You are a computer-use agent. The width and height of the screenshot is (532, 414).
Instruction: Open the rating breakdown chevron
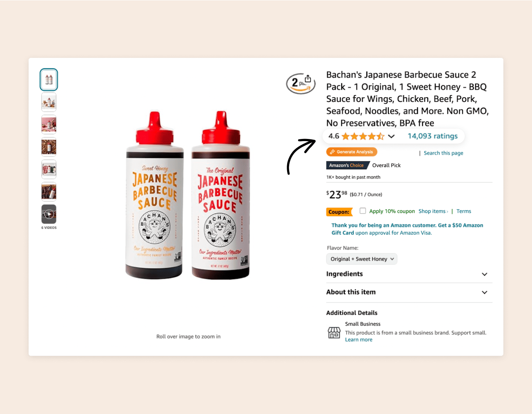391,136
